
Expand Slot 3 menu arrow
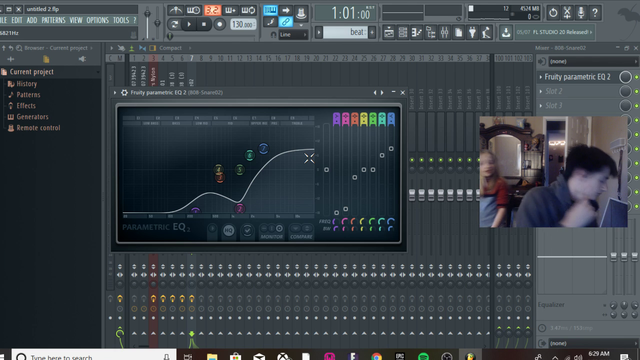pyautogui.click(x=541, y=106)
